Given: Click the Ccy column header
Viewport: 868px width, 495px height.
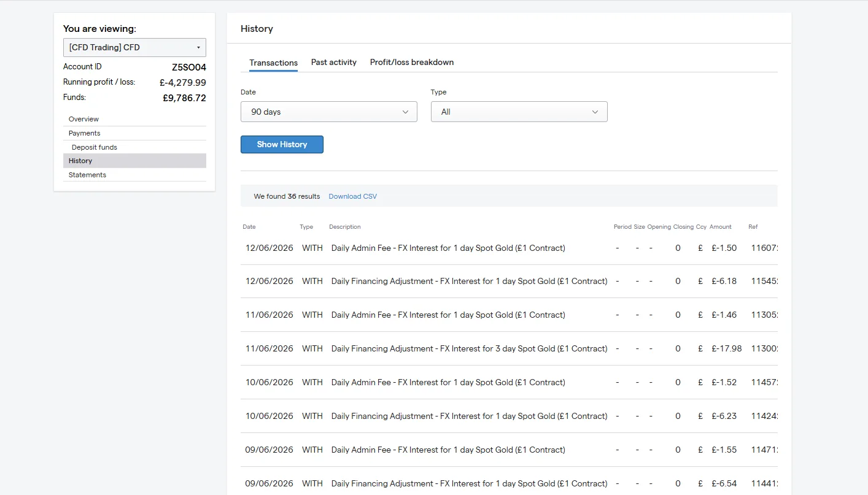Looking at the screenshot, I should pyautogui.click(x=701, y=227).
